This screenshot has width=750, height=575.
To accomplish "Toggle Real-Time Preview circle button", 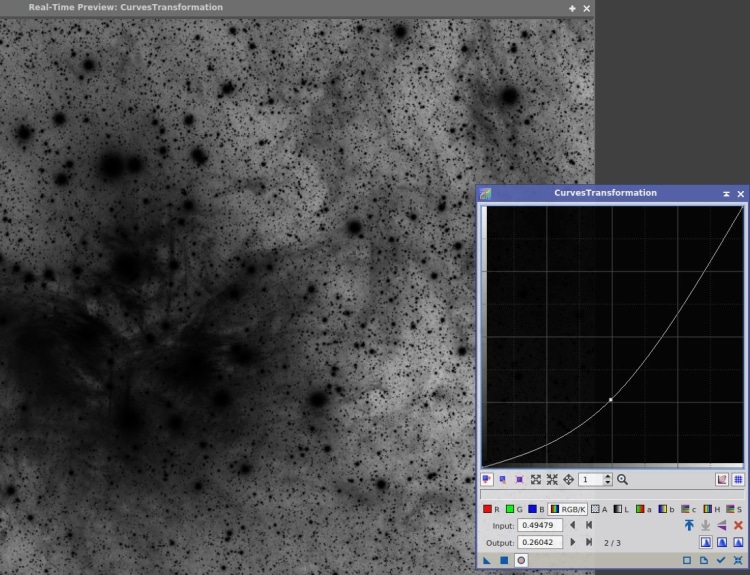I will pyautogui.click(x=521, y=560).
